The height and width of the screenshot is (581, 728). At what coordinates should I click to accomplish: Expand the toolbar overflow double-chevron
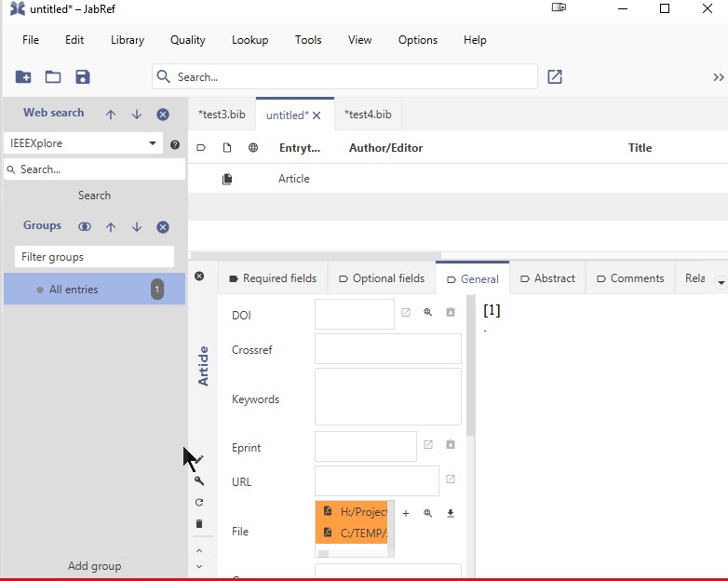point(719,77)
